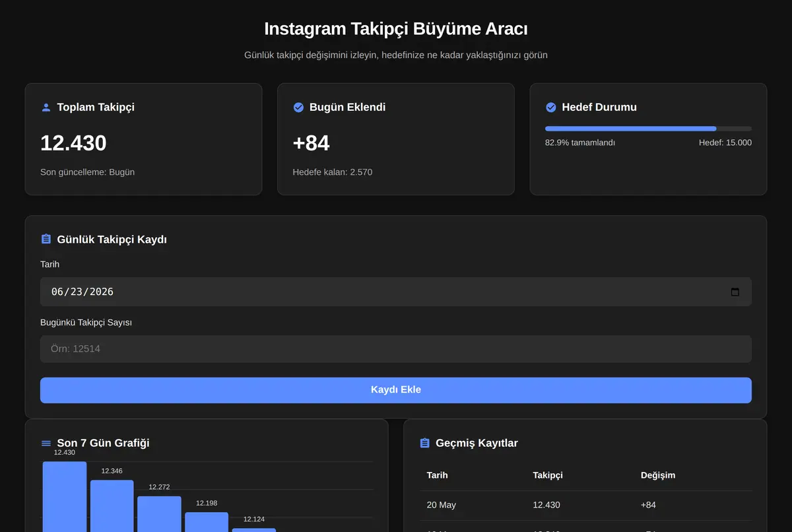Click the Hedefe kalan: 2.570 text
The height and width of the screenshot is (532, 792).
pos(333,172)
